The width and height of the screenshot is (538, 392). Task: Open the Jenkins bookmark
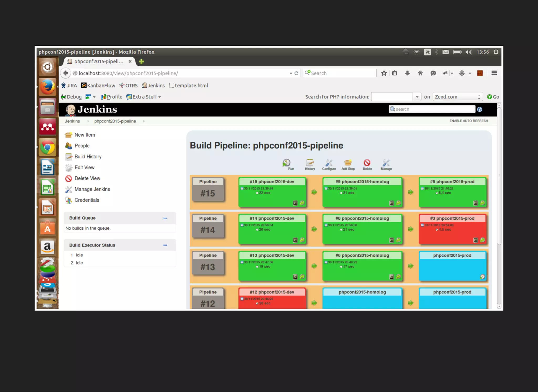click(153, 86)
